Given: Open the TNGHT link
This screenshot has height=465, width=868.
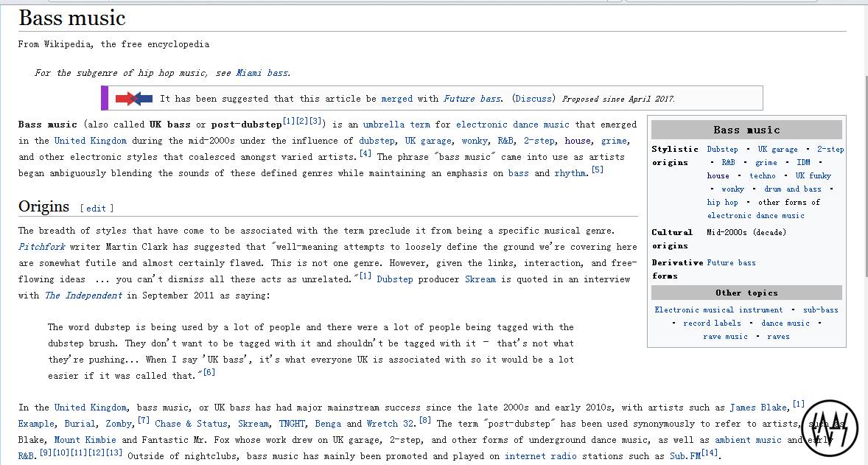Looking at the screenshot, I should coord(292,424).
